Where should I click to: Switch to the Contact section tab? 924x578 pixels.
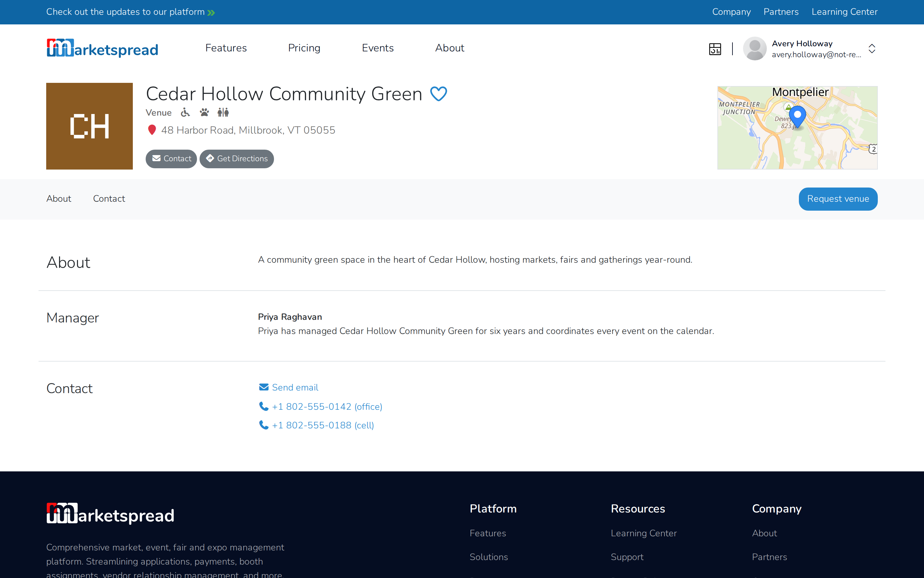click(109, 199)
